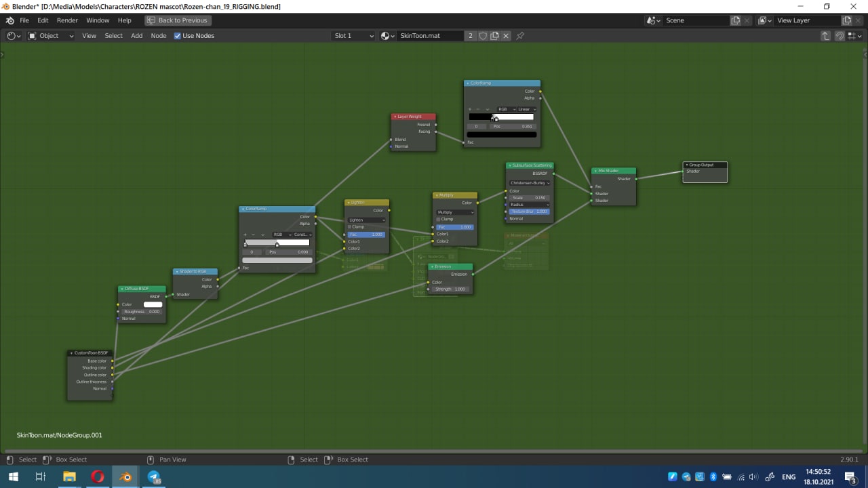Toggle Use Nodes checkbox

pos(178,36)
